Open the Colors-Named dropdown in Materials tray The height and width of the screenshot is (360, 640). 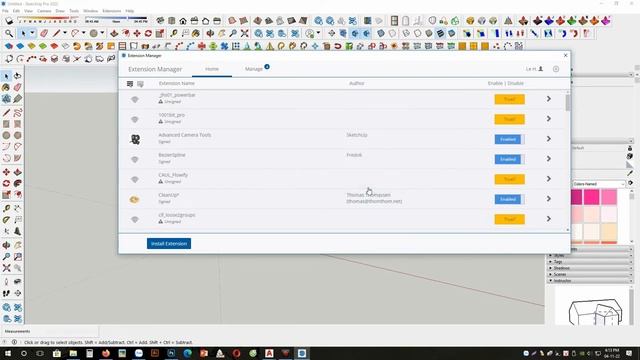(x=599, y=184)
